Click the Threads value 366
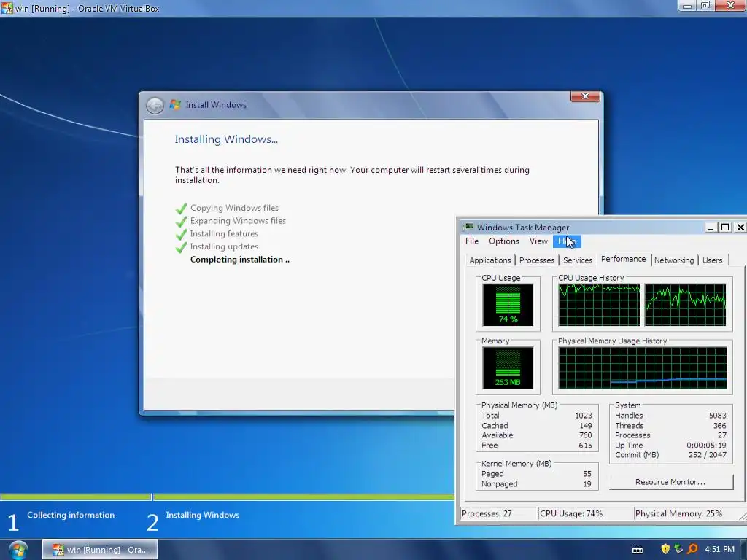This screenshot has height=560, width=747. coord(720,425)
